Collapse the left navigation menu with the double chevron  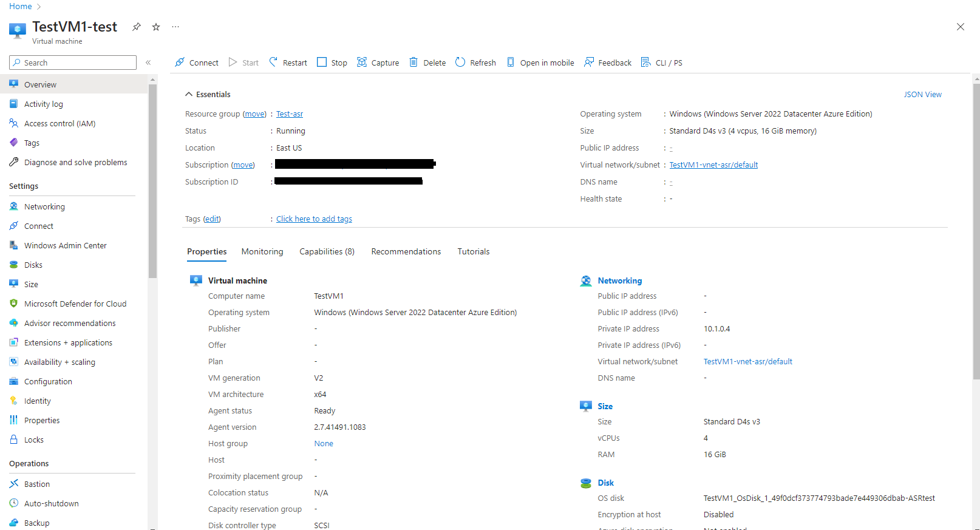[148, 63]
